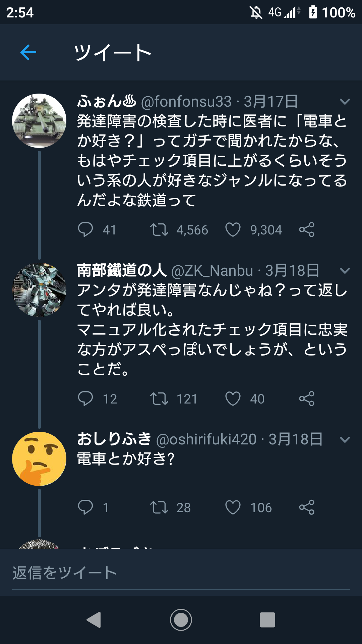Like the tweet with 40 likes
This screenshot has height=644, width=362.
click(x=233, y=399)
